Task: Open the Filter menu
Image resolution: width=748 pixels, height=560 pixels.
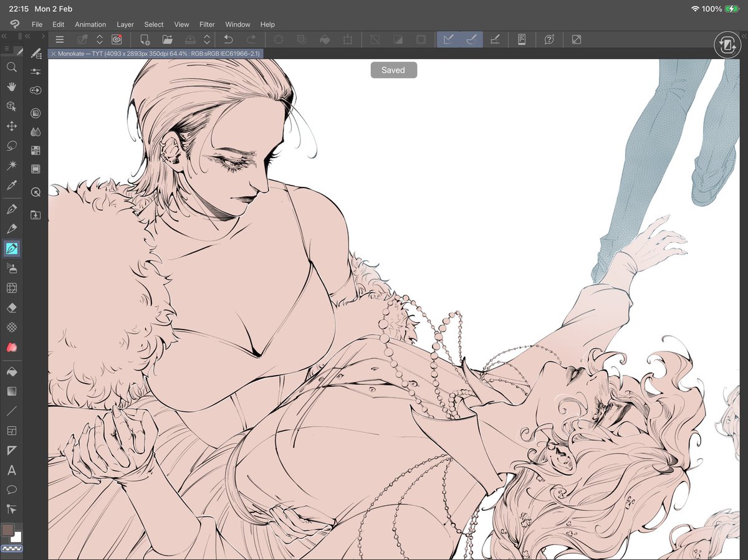Action: coord(206,24)
